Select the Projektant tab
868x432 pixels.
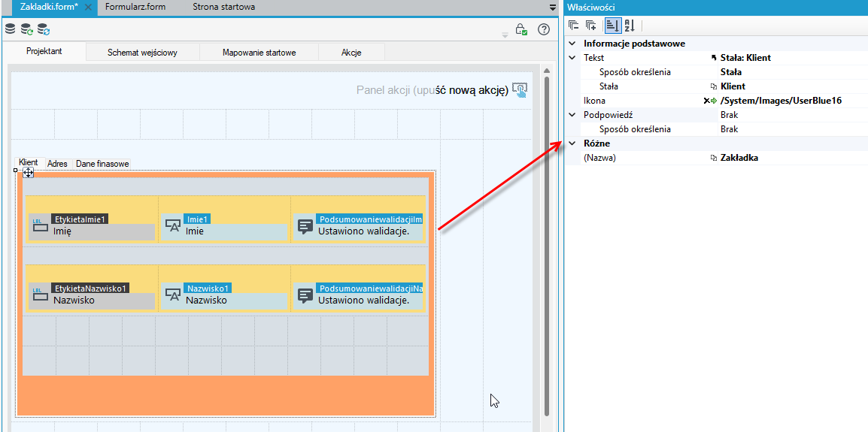point(44,51)
